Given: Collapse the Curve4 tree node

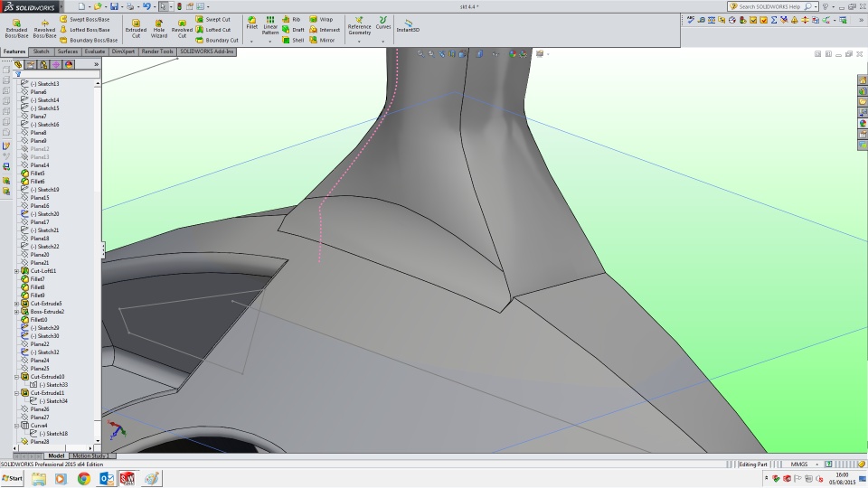Looking at the screenshot, I should [x=16, y=426].
